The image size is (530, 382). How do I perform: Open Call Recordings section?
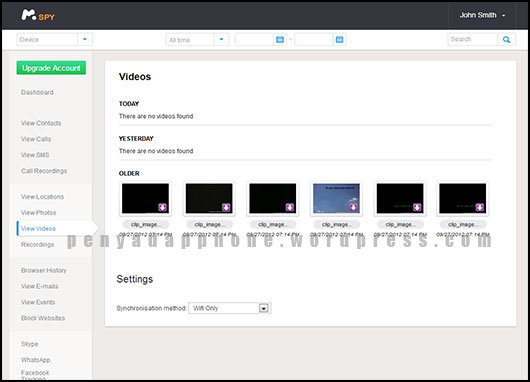pyautogui.click(x=44, y=171)
